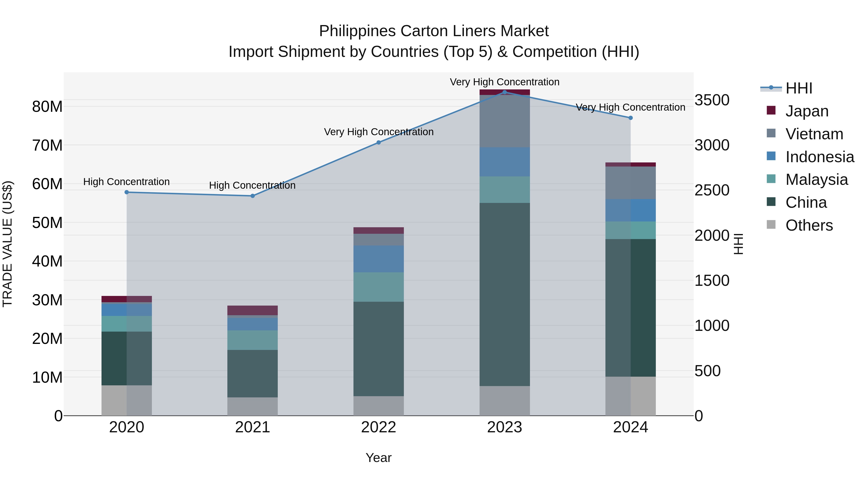Click 'Very High Concentration' annotation above 2023
This screenshot has width=868, height=488.
point(505,82)
